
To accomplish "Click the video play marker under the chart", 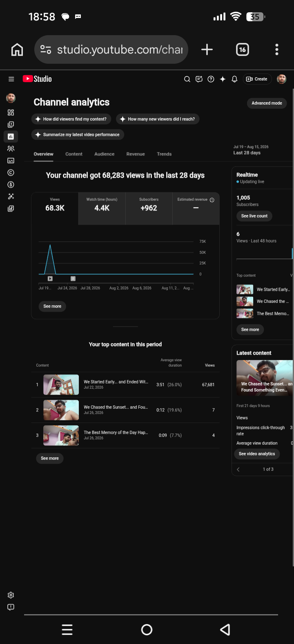I will (x=50, y=279).
